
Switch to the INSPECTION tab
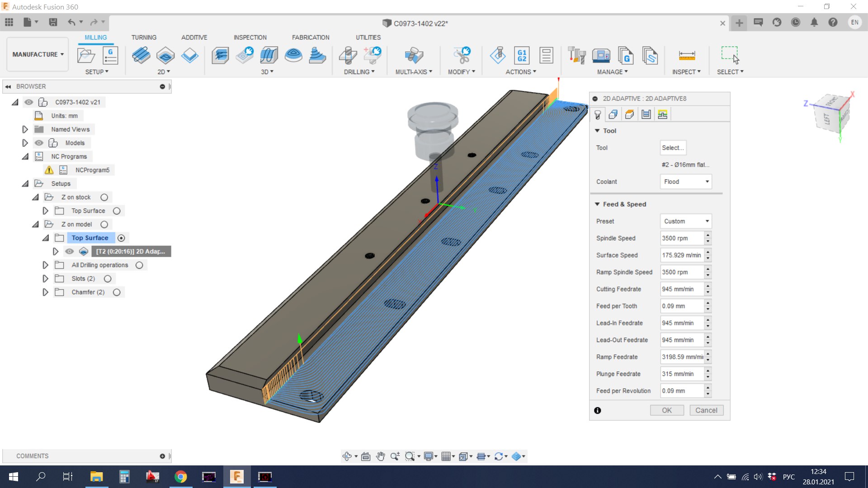tap(250, 38)
